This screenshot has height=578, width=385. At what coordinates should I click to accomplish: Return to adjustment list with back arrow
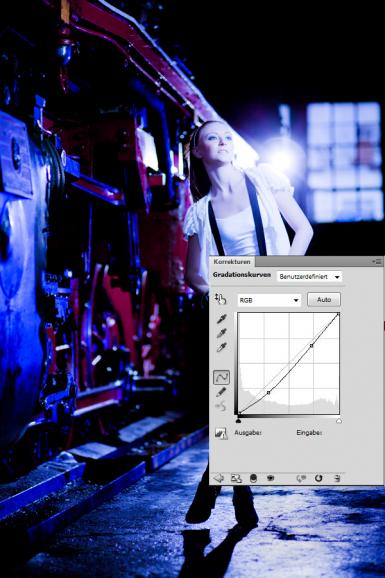tap(219, 478)
